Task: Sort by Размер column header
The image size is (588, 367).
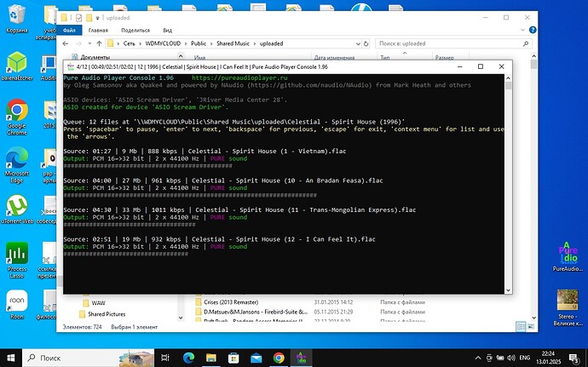Action: [444, 57]
